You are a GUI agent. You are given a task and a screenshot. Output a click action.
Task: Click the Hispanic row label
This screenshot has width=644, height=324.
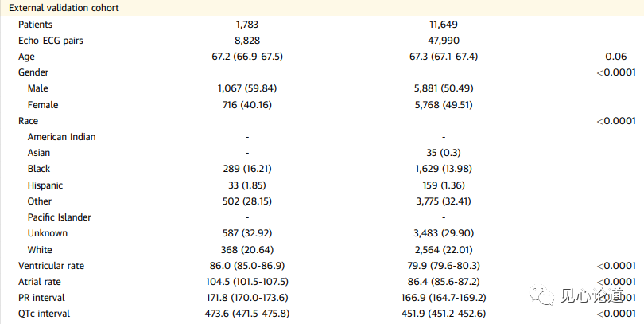point(45,185)
